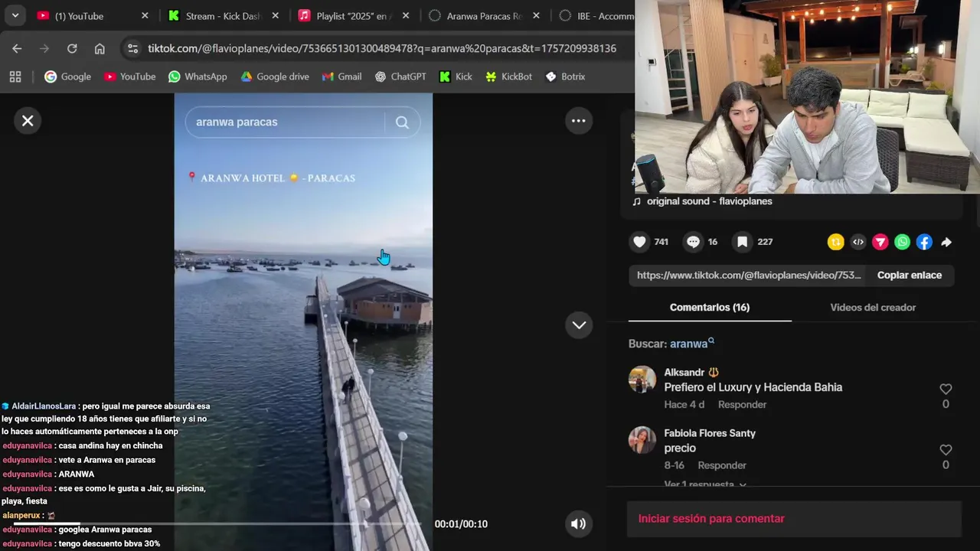View site information icon in address bar
This screenshot has width=980, height=551.
(132, 48)
